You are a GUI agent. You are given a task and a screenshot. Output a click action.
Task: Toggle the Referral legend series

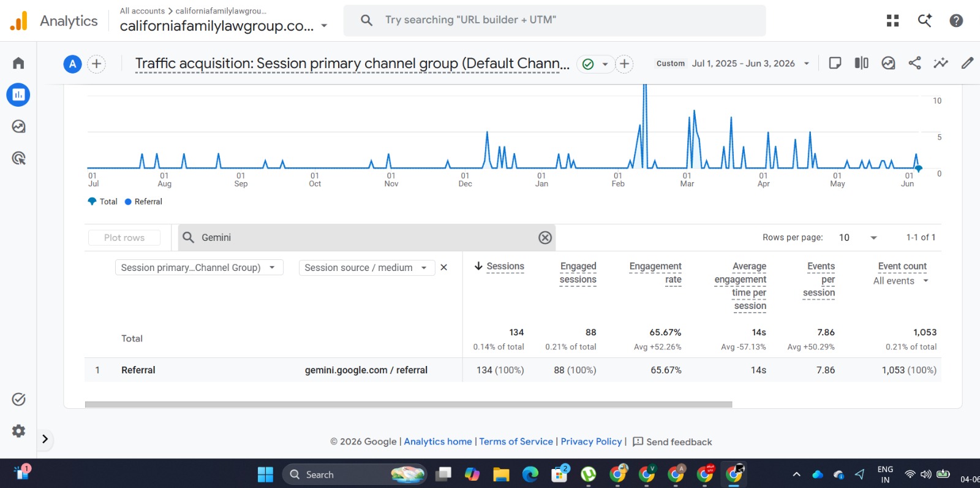point(143,202)
